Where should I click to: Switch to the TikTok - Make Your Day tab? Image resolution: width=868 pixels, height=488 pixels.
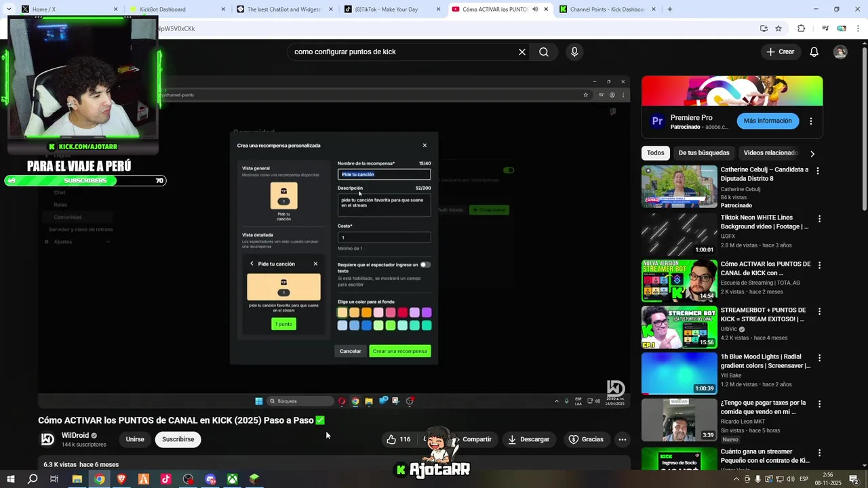pyautogui.click(x=392, y=9)
